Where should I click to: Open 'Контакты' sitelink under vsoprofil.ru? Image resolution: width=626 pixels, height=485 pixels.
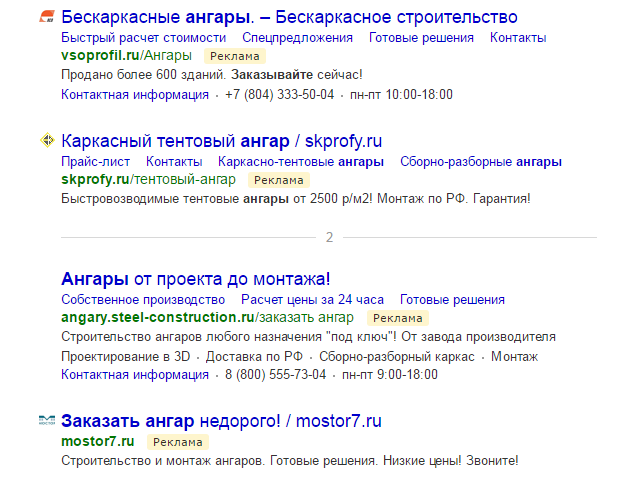[x=518, y=38]
